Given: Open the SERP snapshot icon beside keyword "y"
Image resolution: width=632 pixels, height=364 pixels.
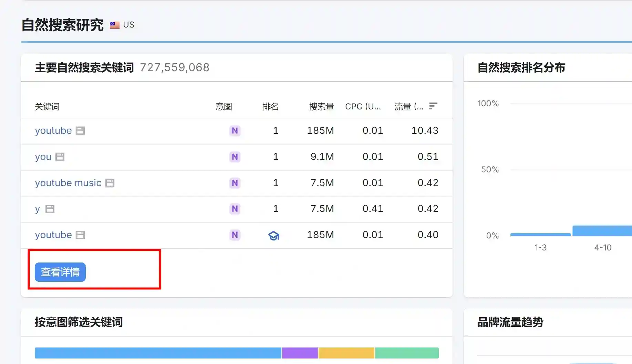Looking at the screenshot, I should pos(50,209).
